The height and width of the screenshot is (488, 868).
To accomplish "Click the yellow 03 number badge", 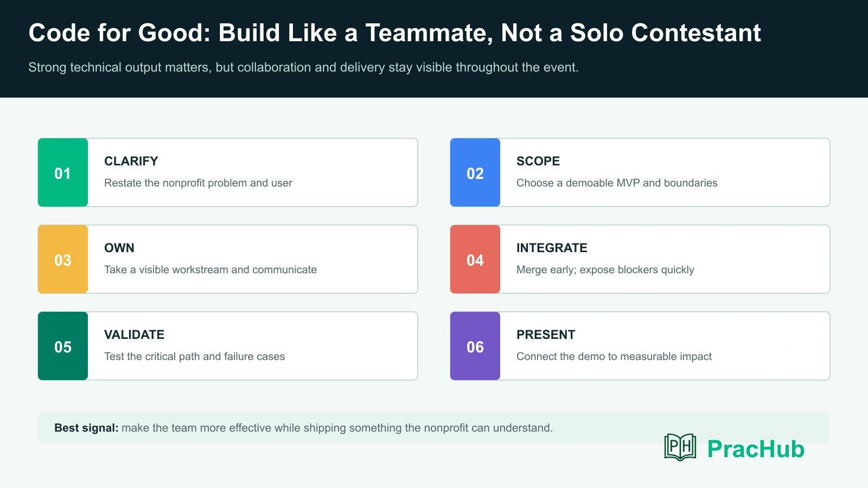I will coord(63,259).
